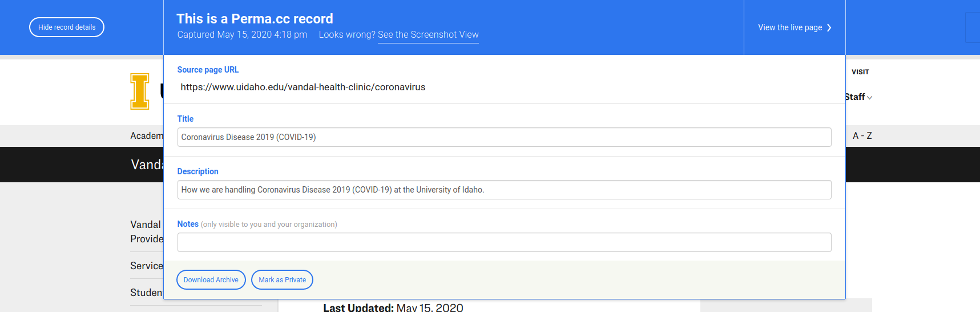This screenshot has width=980, height=312.
Task: Select the Student sidebar item
Action: coord(147,293)
